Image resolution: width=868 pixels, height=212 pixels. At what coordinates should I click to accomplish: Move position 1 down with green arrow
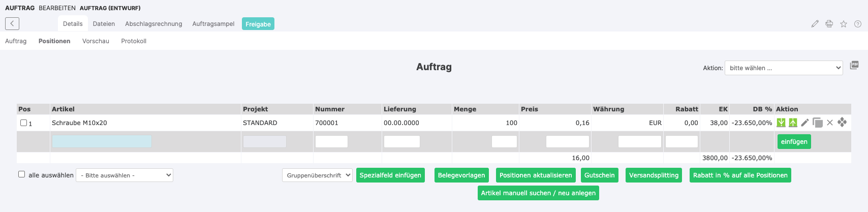[781, 123]
